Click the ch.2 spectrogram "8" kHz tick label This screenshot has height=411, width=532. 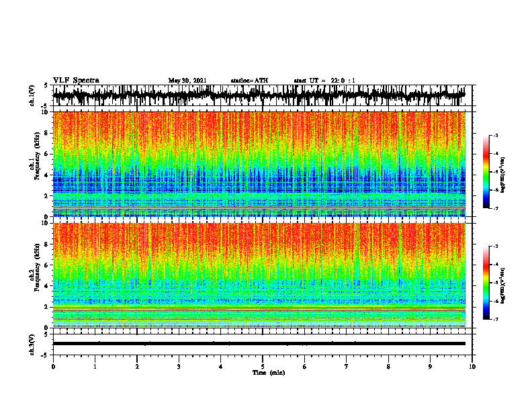(46, 244)
